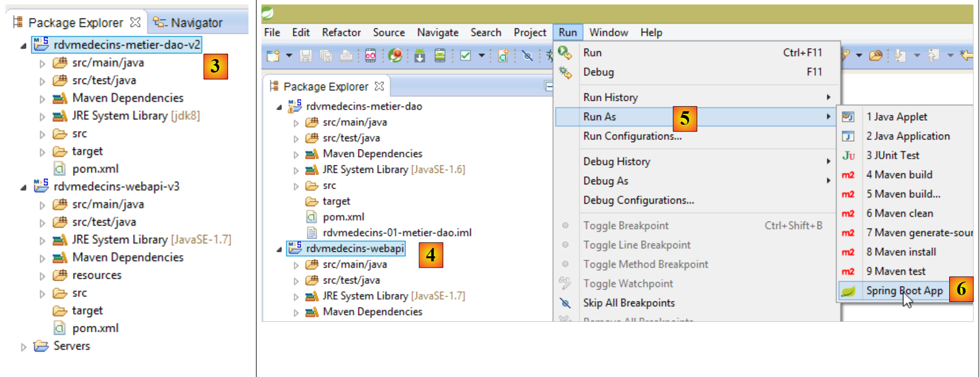
Task: Click the Spring Boot dashboard toolbar icon
Action: (x=395, y=56)
